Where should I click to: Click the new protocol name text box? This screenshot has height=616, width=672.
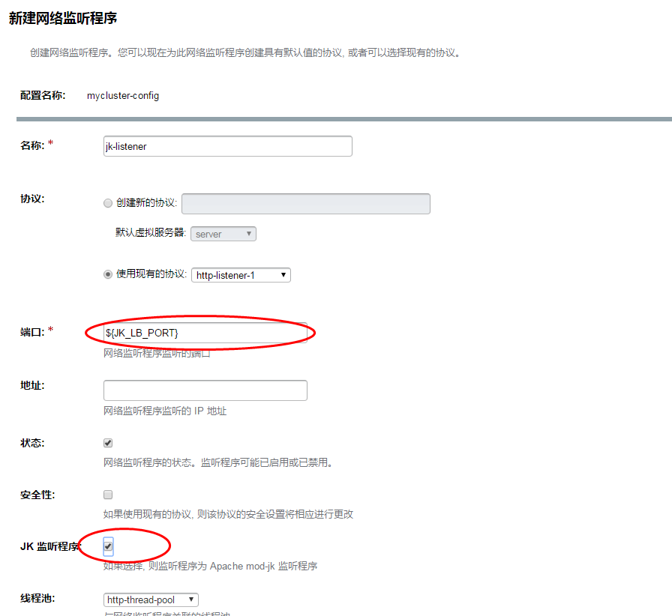pos(306,204)
